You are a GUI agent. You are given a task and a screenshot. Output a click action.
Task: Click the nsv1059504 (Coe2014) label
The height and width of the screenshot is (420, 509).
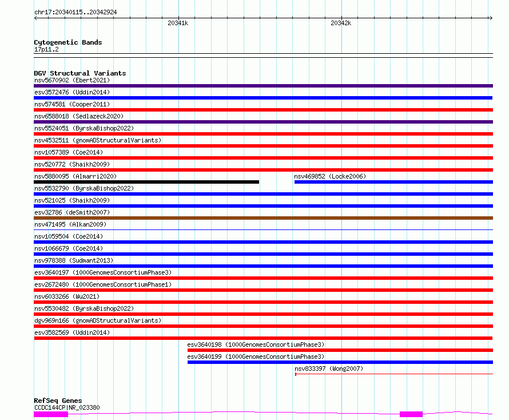(x=69, y=236)
